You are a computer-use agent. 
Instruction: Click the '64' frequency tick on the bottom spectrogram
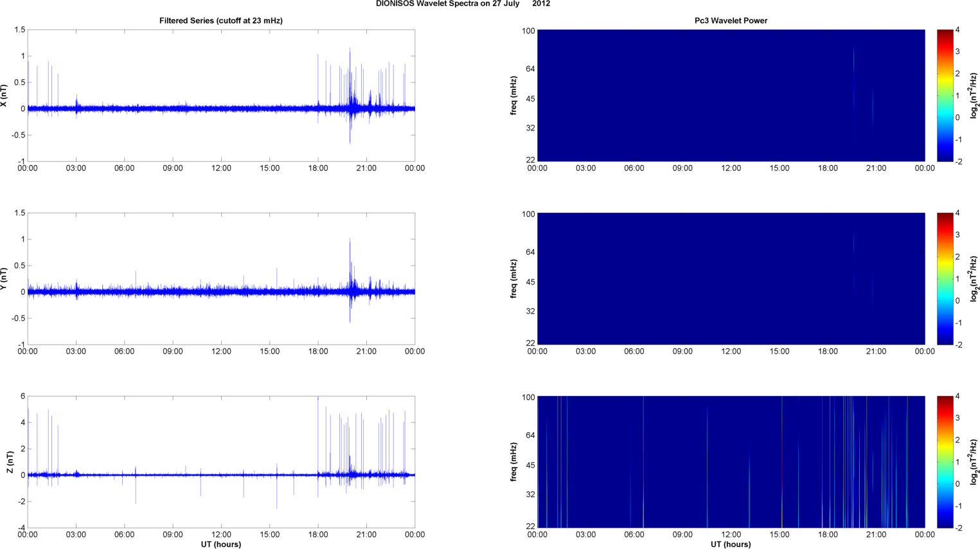click(530, 436)
